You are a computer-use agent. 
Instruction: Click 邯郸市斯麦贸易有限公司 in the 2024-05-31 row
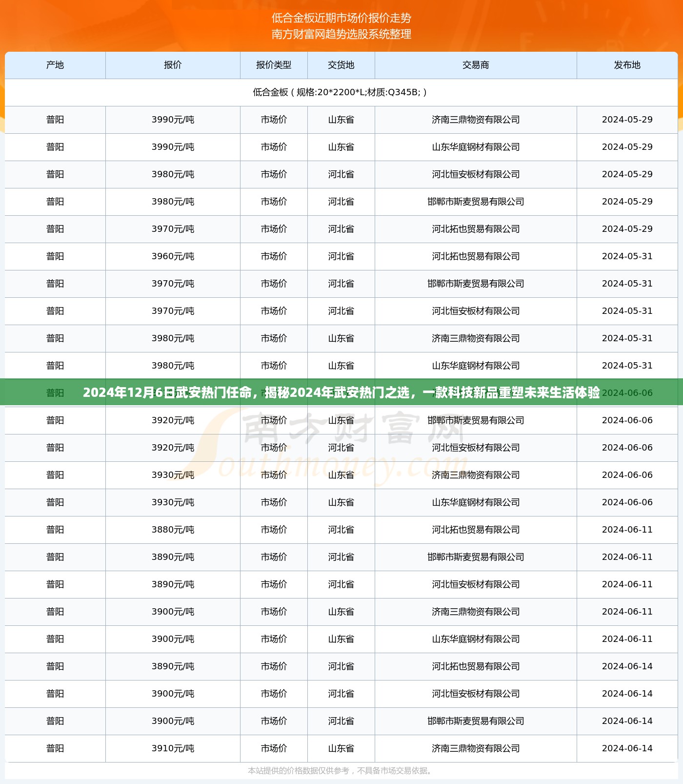click(x=476, y=284)
